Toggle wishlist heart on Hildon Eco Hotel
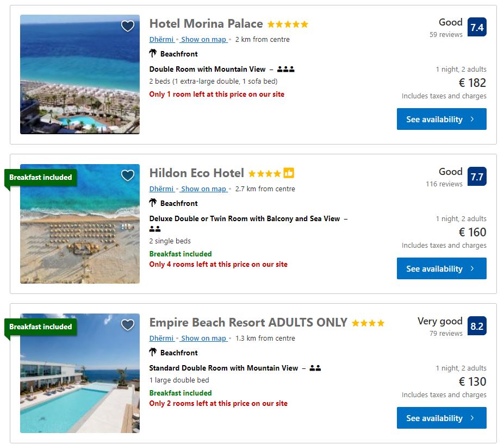 coord(127,176)
